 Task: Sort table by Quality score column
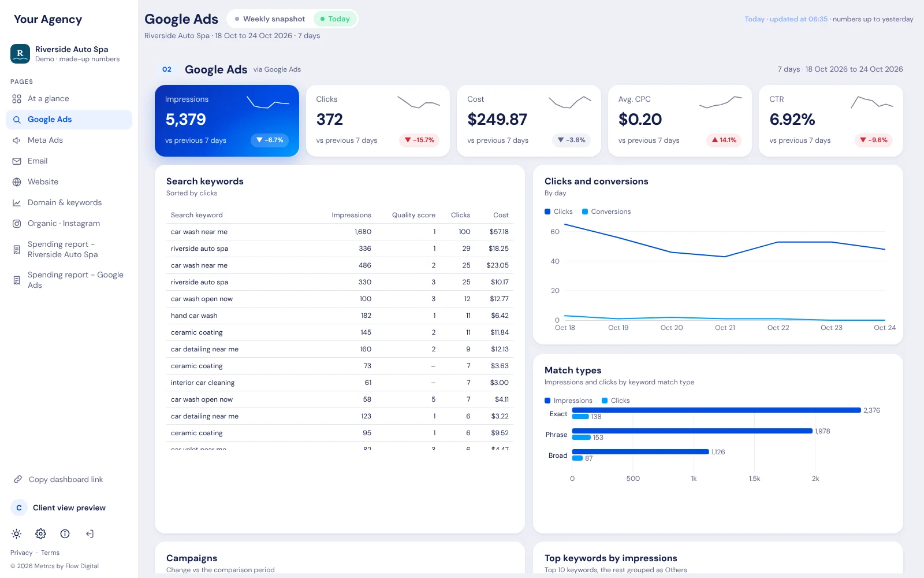click(x=413, y=215)
